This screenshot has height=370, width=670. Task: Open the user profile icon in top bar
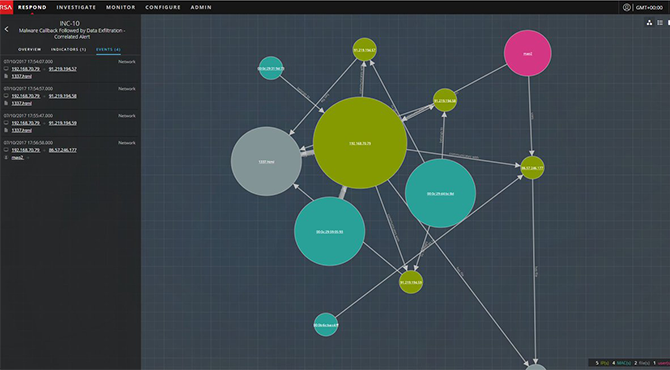626,7
